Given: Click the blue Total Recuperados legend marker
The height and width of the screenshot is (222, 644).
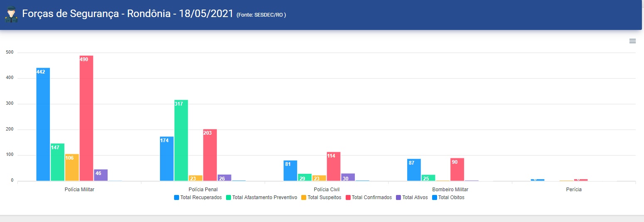Looking at the screenshot, I should pos(177,198).
